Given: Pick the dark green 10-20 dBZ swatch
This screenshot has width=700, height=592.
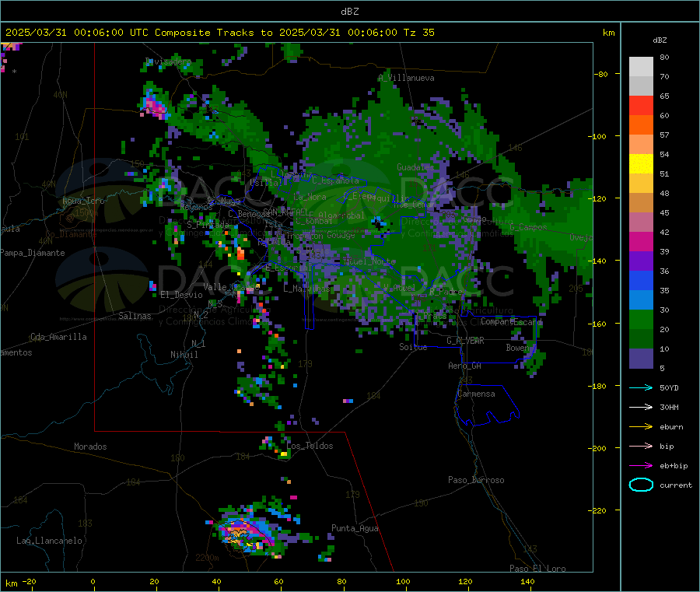Looking at the screenshot, I should (x=641, y=339).
